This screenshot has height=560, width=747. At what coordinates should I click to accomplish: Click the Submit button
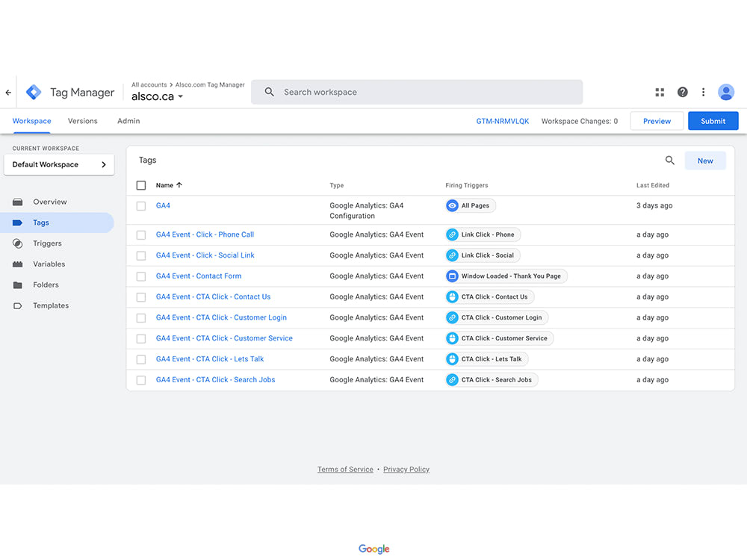tap(713, 120)
